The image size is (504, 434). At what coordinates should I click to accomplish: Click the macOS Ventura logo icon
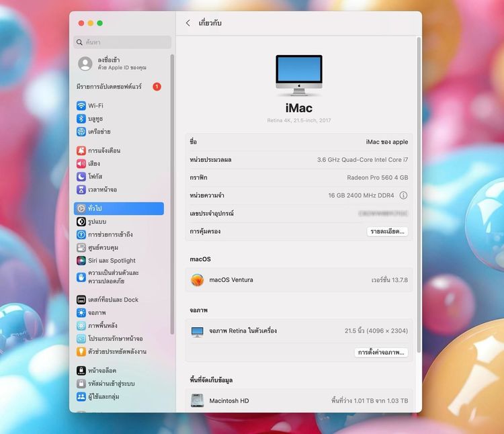[197, 279]
